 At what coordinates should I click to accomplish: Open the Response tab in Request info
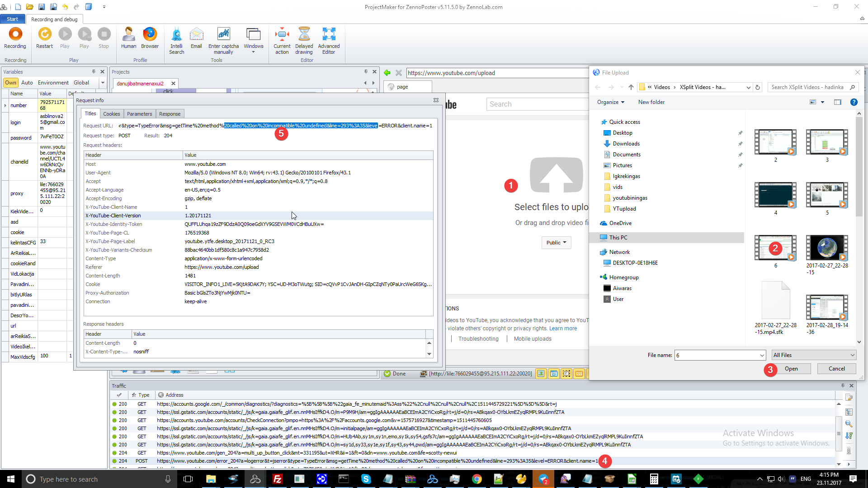click(x=170, y=114)
